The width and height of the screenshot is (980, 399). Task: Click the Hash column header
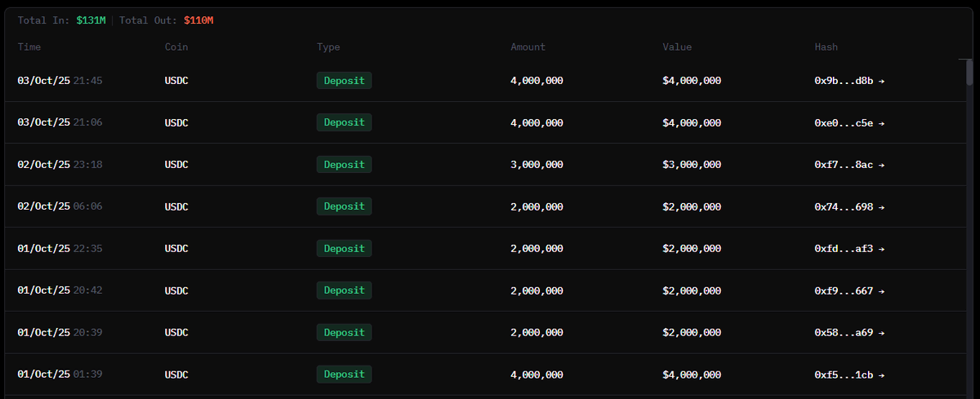tap(826, 47)
